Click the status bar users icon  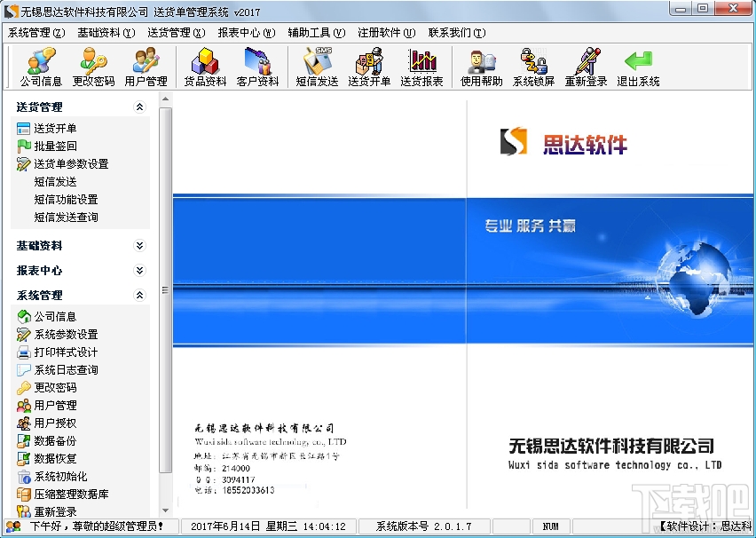tap(13, 526)
